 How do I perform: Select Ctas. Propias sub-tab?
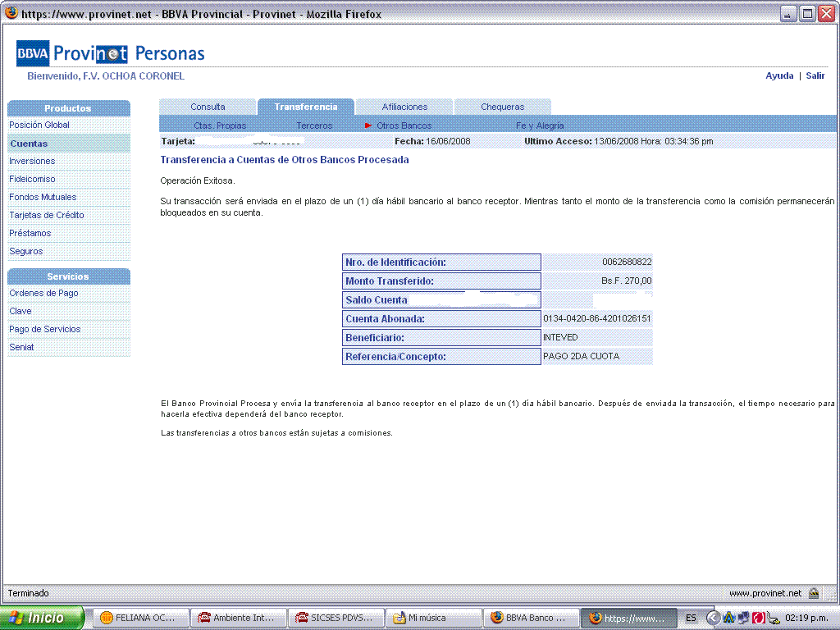tap(220, 126)
